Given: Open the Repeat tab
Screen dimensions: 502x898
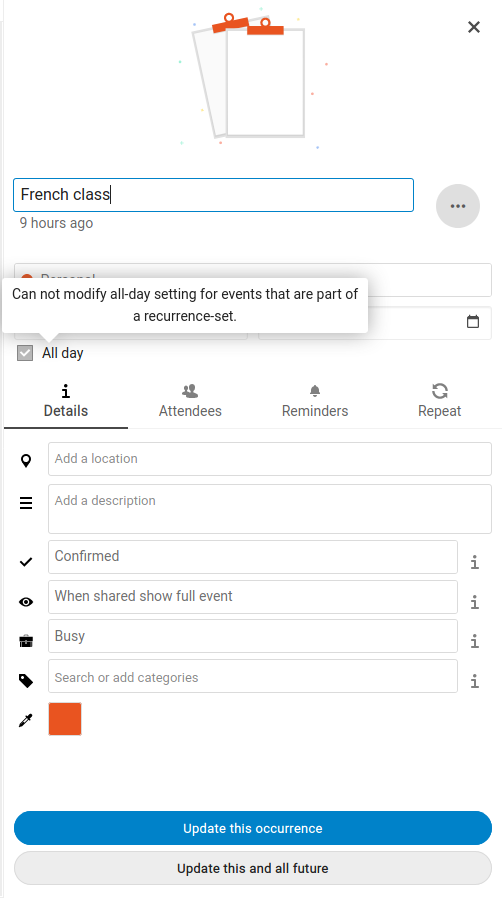Looking at the screenshot, I should [x=440, y=401].
